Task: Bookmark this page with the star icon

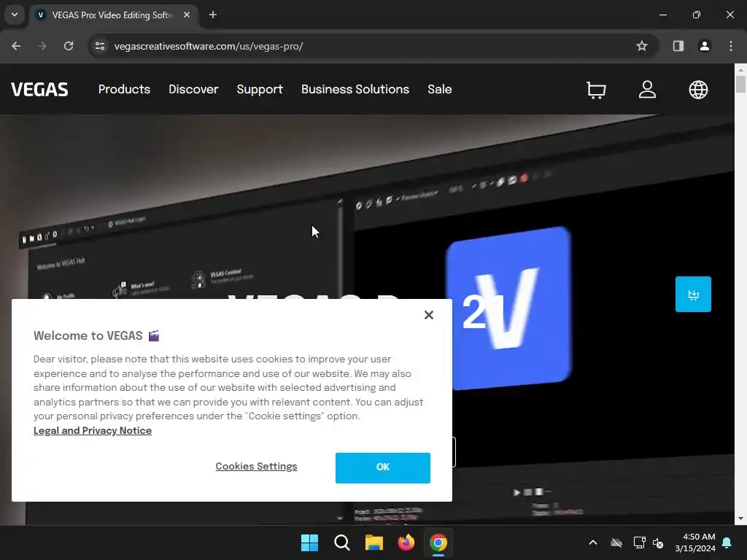Action: click(642, 46)
